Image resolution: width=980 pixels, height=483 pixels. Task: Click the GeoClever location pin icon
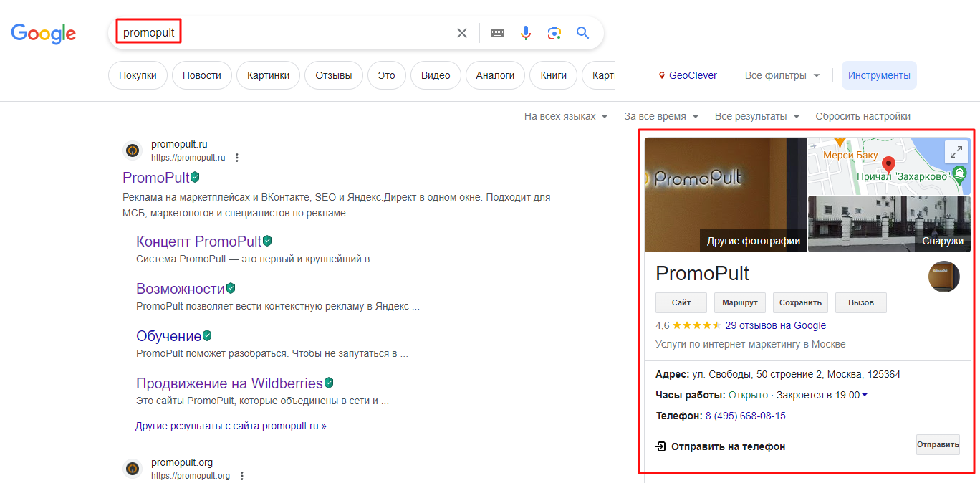click(661, 75)
